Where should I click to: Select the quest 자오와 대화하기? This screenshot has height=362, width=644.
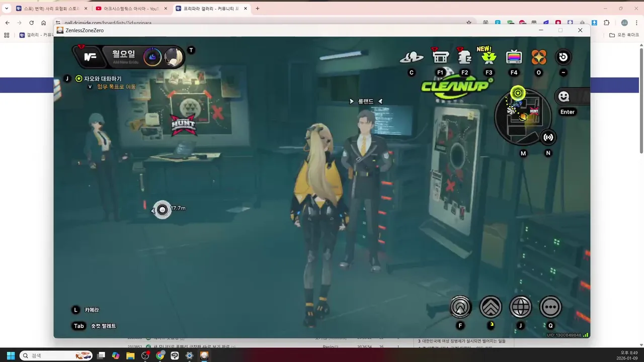[103, 79]
